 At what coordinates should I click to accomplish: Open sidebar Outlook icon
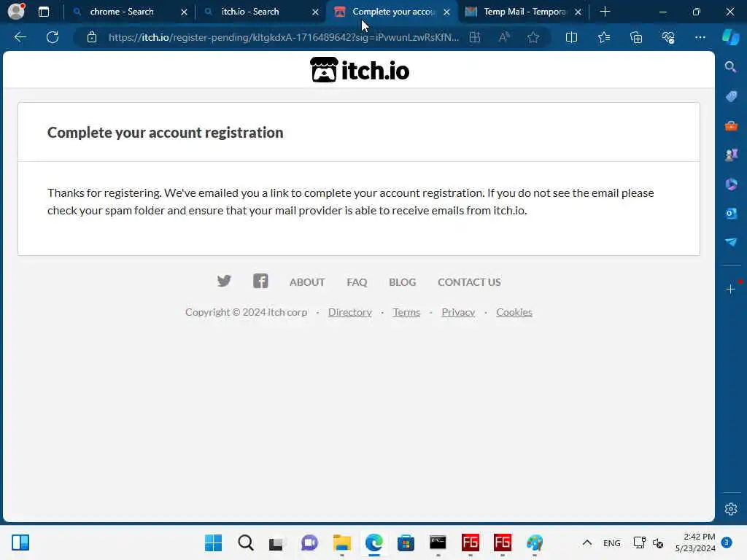pyautogui.click(x=731, y=214)
